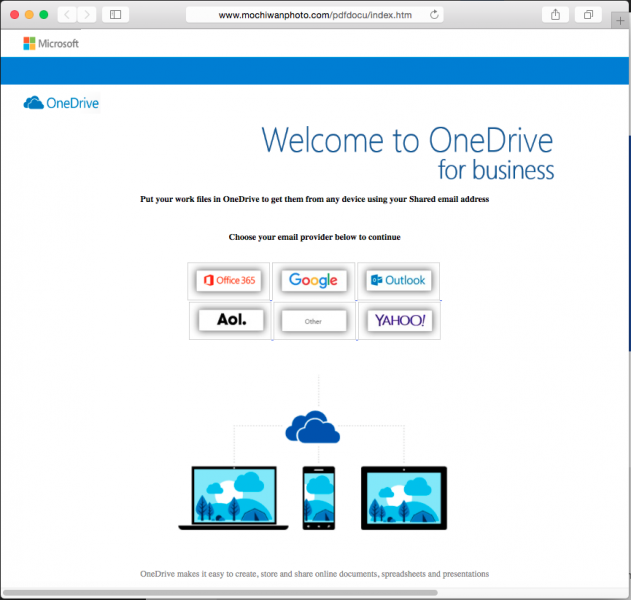Click the 'OneDrive makes it easy to create' text
631x600 pixels.
(315, 574)
